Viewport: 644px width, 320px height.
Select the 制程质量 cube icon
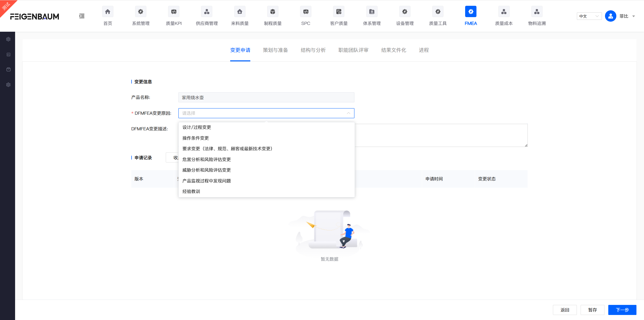point(272,11)
